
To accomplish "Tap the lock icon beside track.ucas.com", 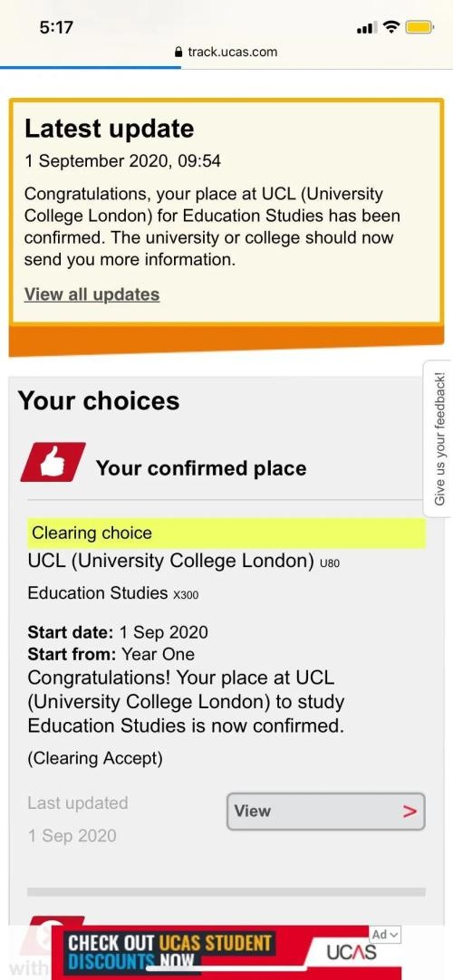I will coord(179,53).
